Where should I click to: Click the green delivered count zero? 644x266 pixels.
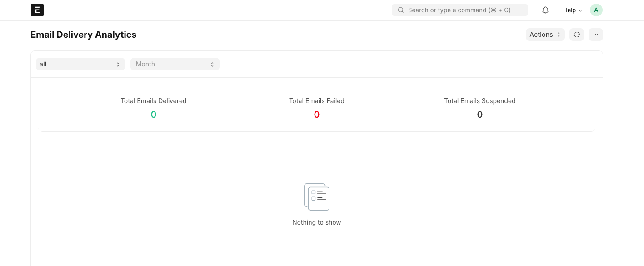154,115
